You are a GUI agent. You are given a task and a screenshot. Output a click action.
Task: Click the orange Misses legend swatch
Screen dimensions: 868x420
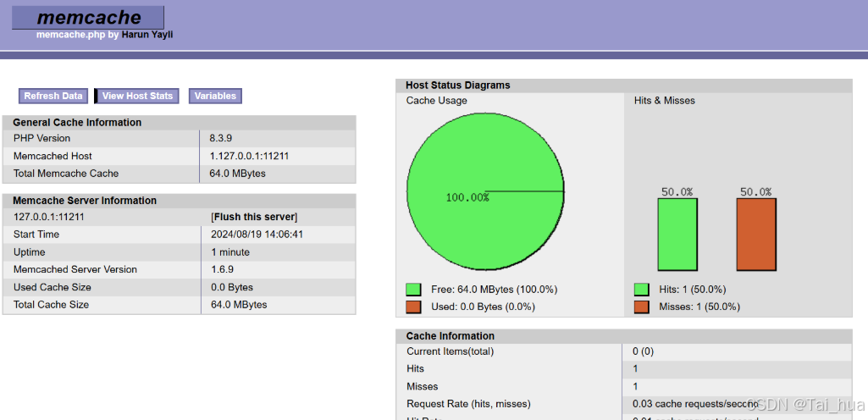click(x=641, y=307)
